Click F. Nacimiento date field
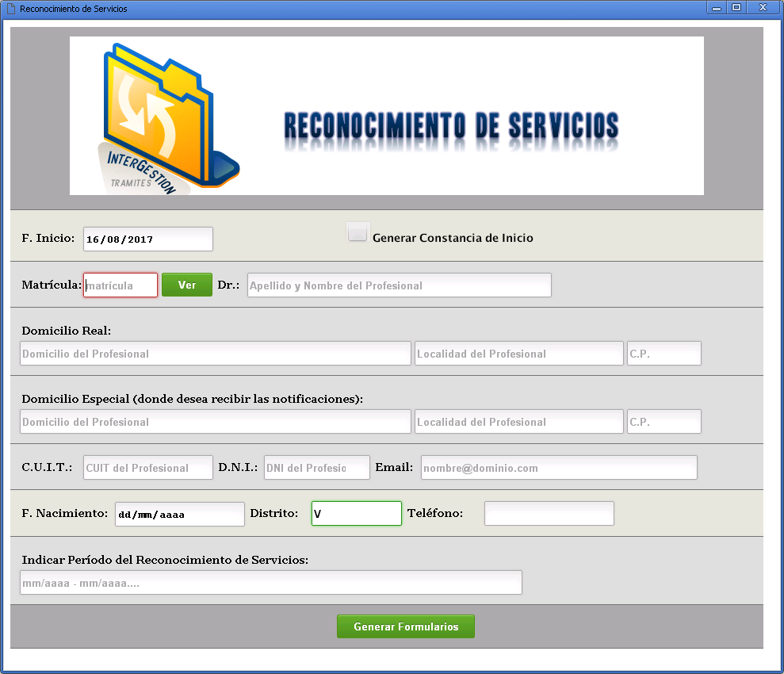 pyautogui.click(x=180, y=514)
